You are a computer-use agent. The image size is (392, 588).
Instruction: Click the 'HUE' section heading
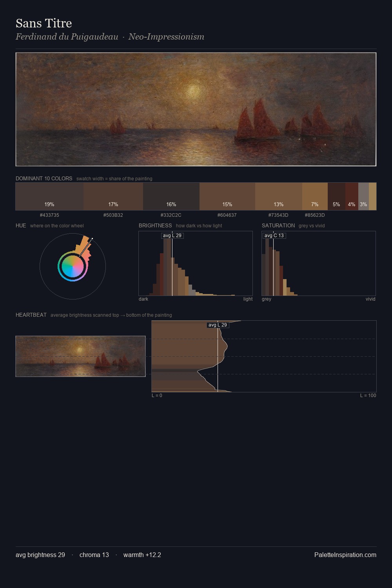(21, 225)
